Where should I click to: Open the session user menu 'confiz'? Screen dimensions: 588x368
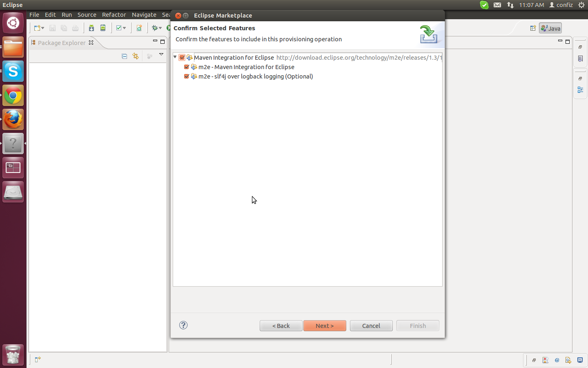pyautogui.click(x=561, y=5)
